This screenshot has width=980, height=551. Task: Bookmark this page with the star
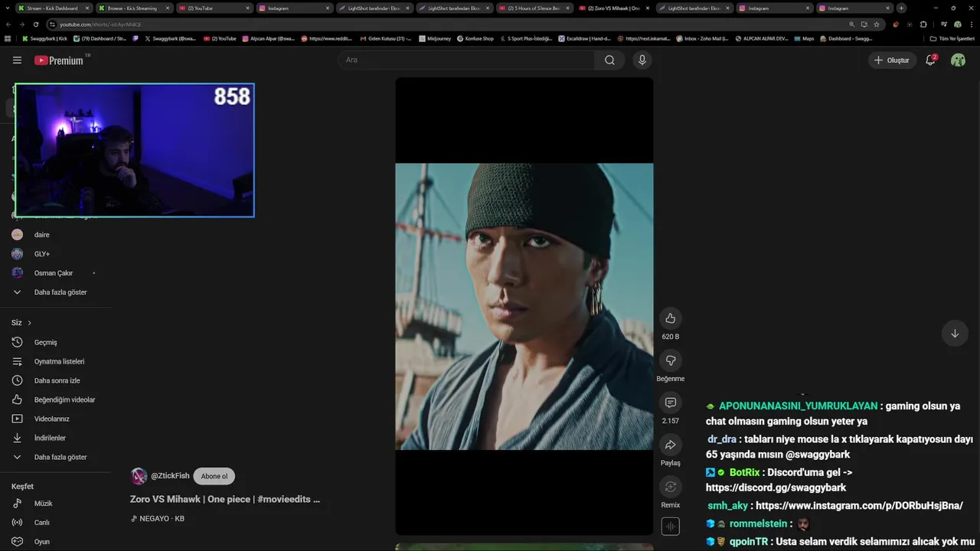point(877,24)
